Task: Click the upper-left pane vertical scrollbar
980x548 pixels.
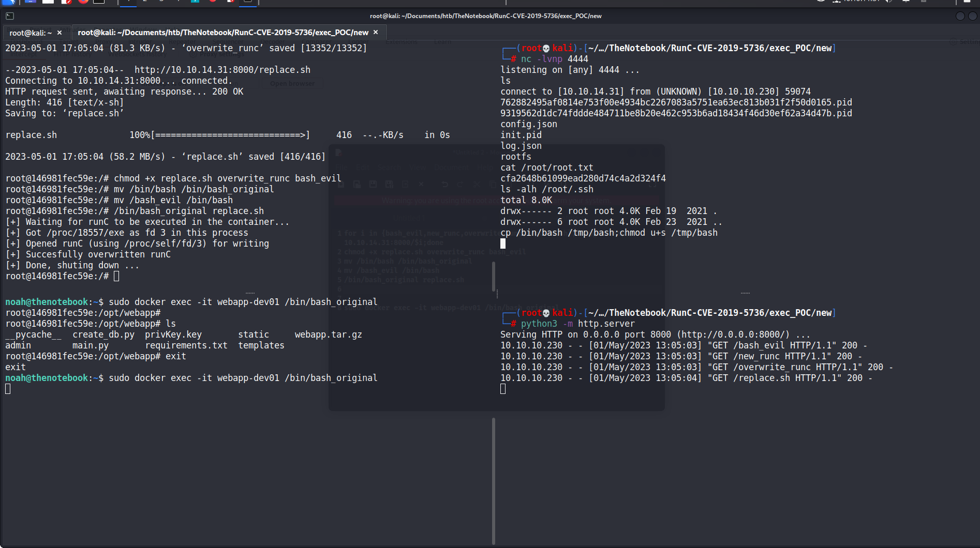Action: coord(494,276)
